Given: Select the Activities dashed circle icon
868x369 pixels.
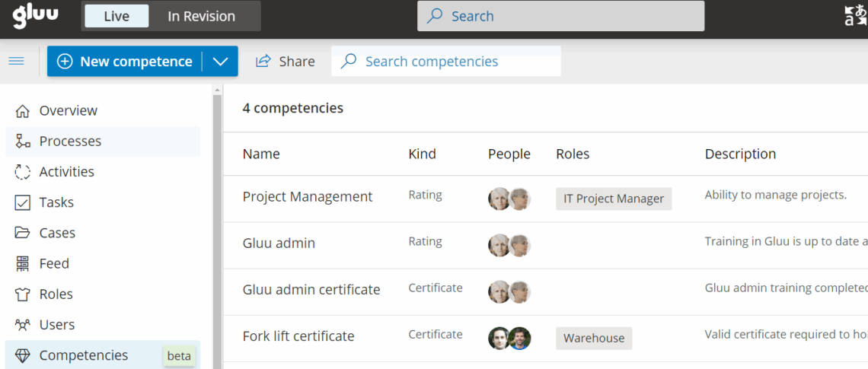Looking at the screenshot, I should (23, 172).
